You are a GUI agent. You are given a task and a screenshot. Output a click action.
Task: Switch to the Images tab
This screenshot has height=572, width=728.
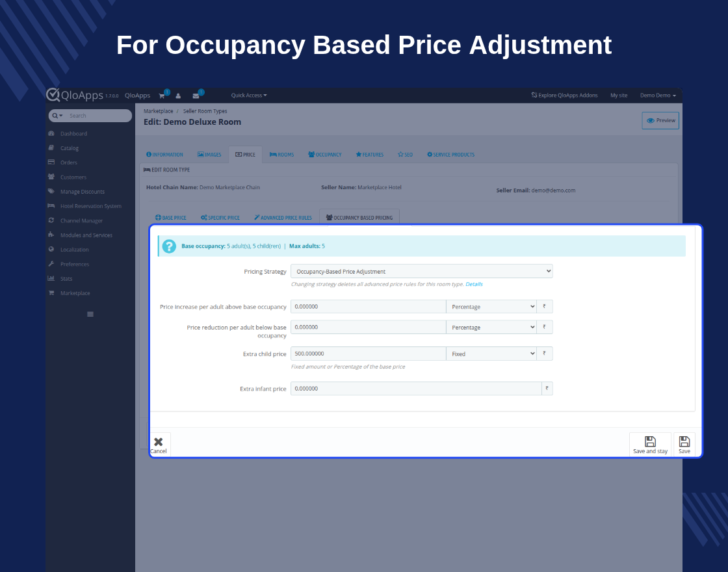click(x=209, y=155)
